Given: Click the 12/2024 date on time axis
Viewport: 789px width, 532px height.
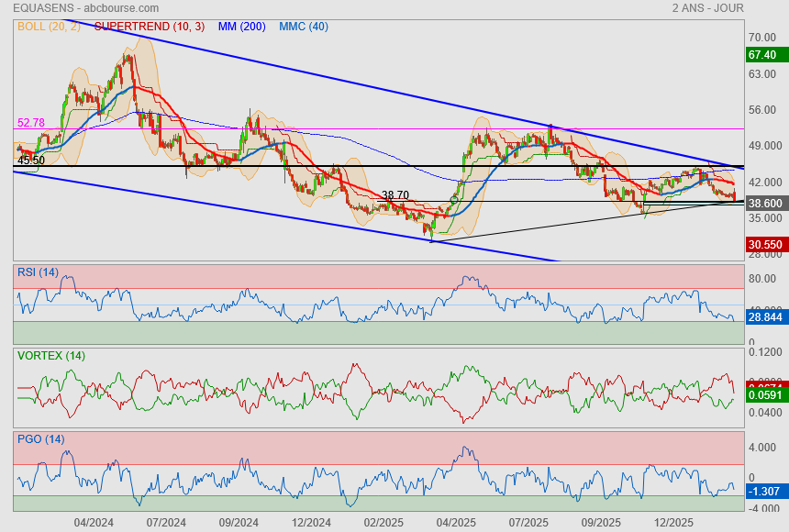Looking at the screenshot, I should tap(311, 522).
